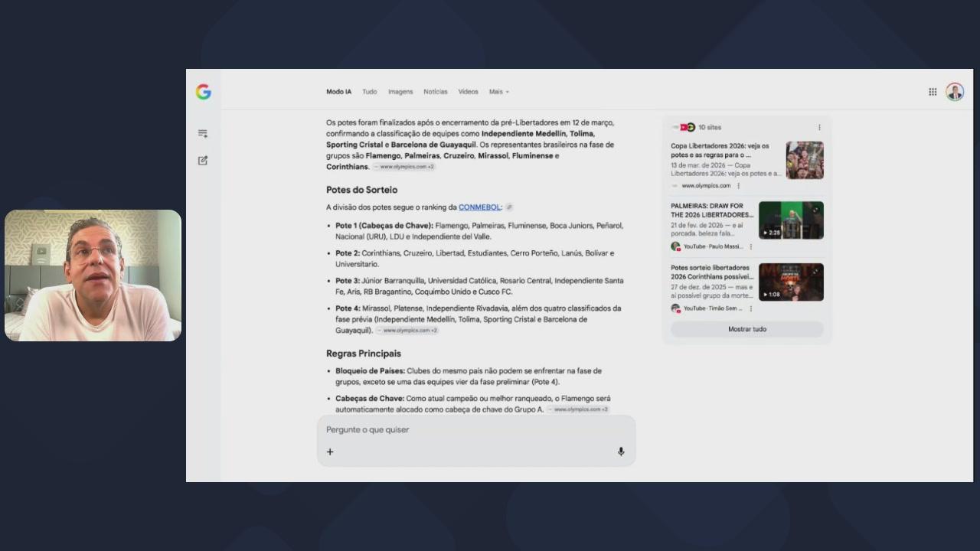This screenshot has width=980, height=551.
Task: Open 'Potes sorteio libertadores 2026 Corinthians' video
Action: point(710,272)
